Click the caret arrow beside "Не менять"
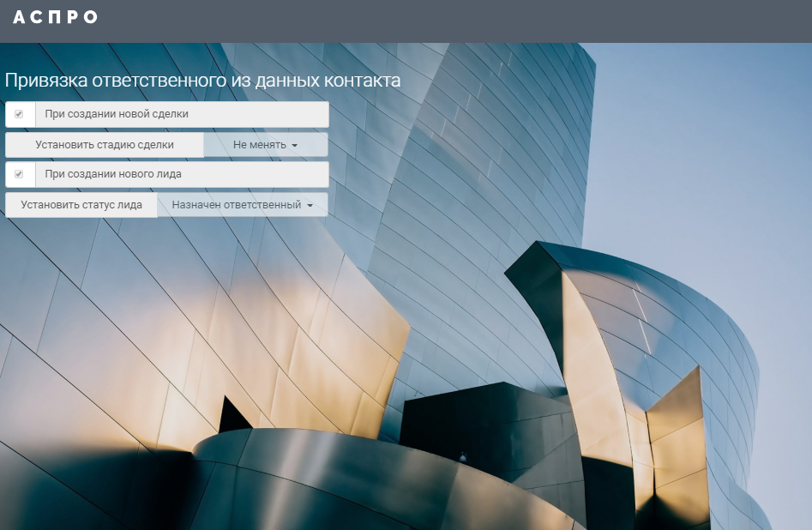 tap(295, 146)
